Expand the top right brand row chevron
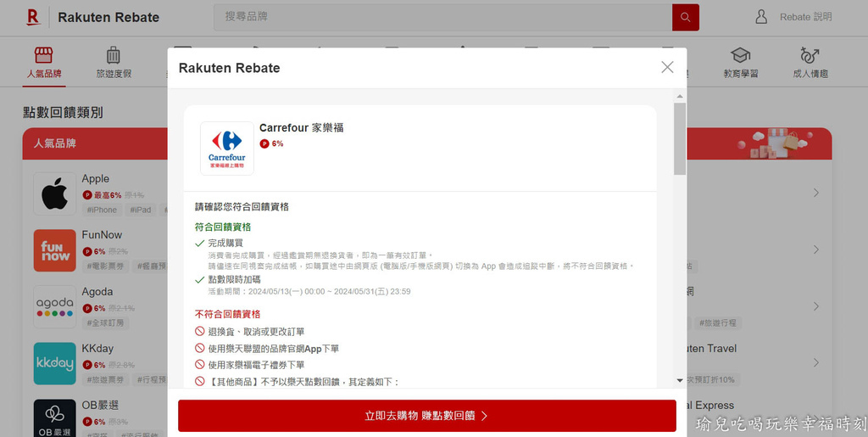 coord(816,193)
